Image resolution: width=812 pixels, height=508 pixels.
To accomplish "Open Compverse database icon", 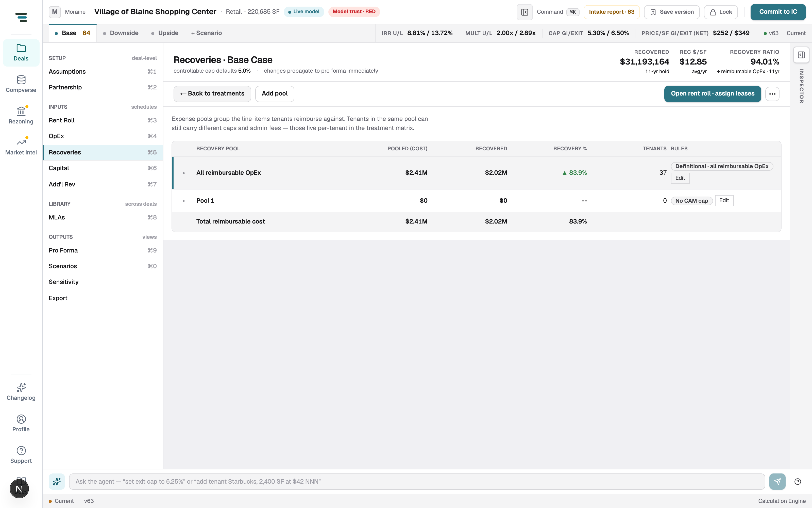I will 21,80.
